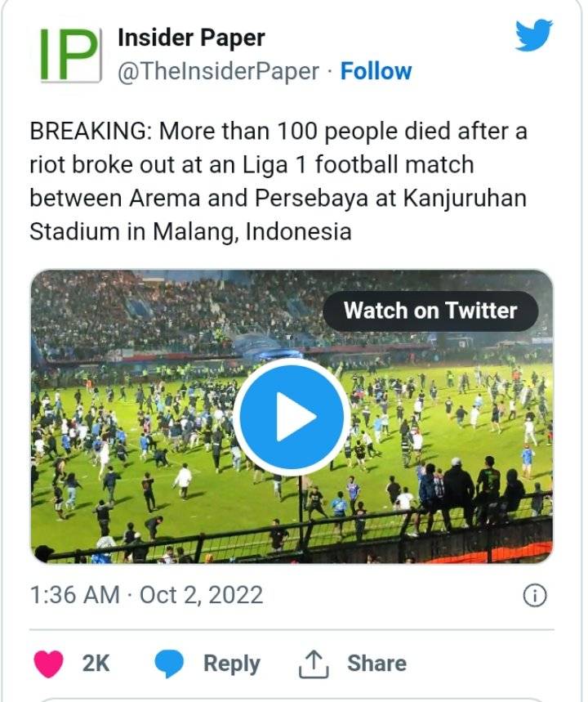Follow the Insider Paper account
588x702 pixels.
coord(376,72)
